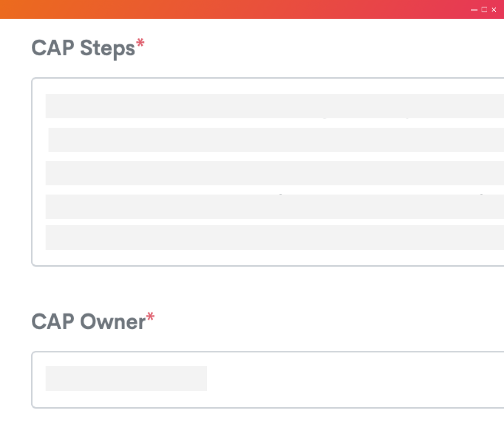Click empty space right of CAP Owner value

(x=354, y=379)
